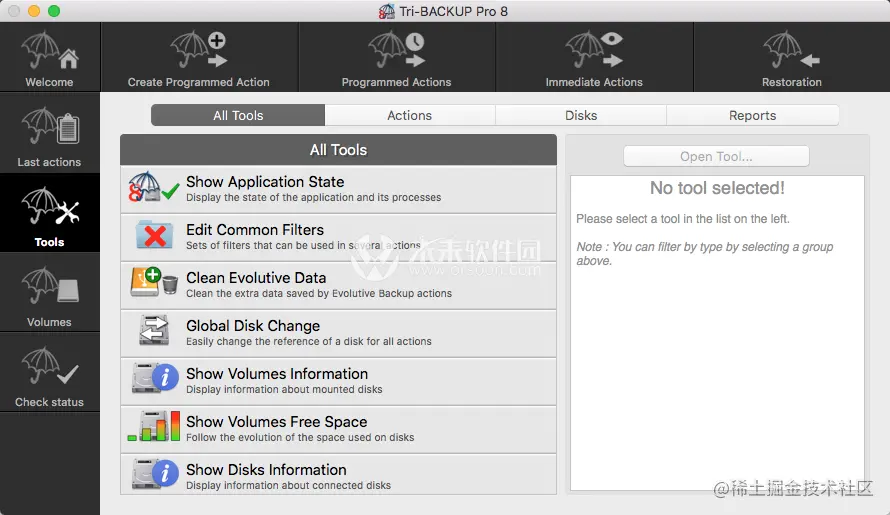Select the 'Show Application State' title text
Screen dimensions: 890x515
point(265,182)
